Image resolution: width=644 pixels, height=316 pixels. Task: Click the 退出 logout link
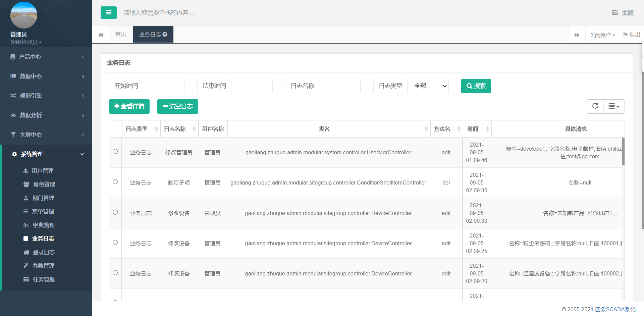(x=631, y=35)
